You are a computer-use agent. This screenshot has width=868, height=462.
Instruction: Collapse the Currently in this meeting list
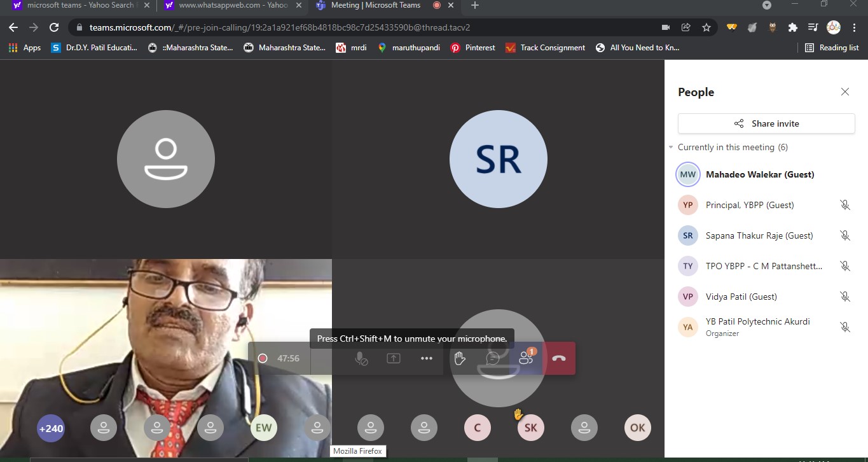[x=671, y=147]
